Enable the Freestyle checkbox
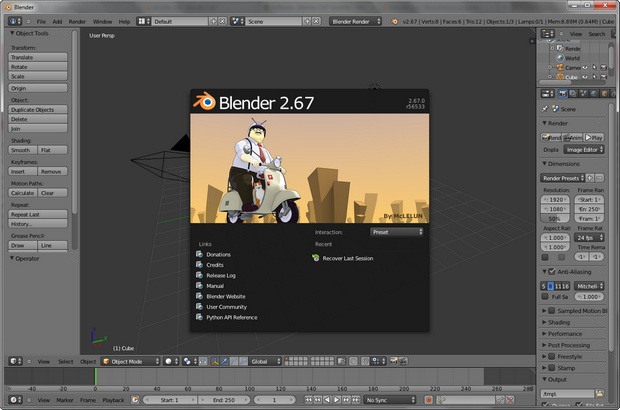 click(552, 357)
